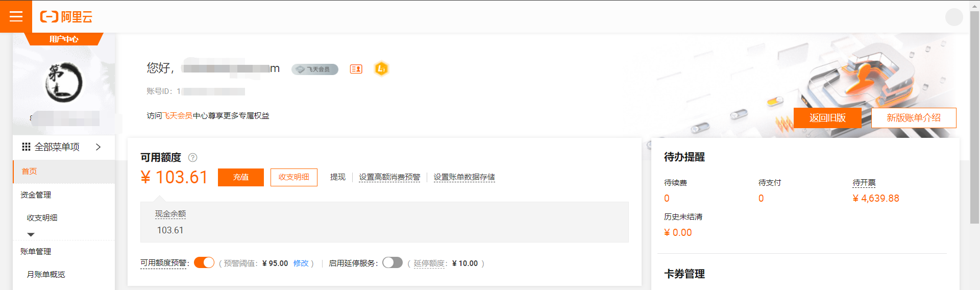This screenshot has width=980, height=290.
Task: Open 月账单概览 in the sidebar
Action: click(46, 275)
